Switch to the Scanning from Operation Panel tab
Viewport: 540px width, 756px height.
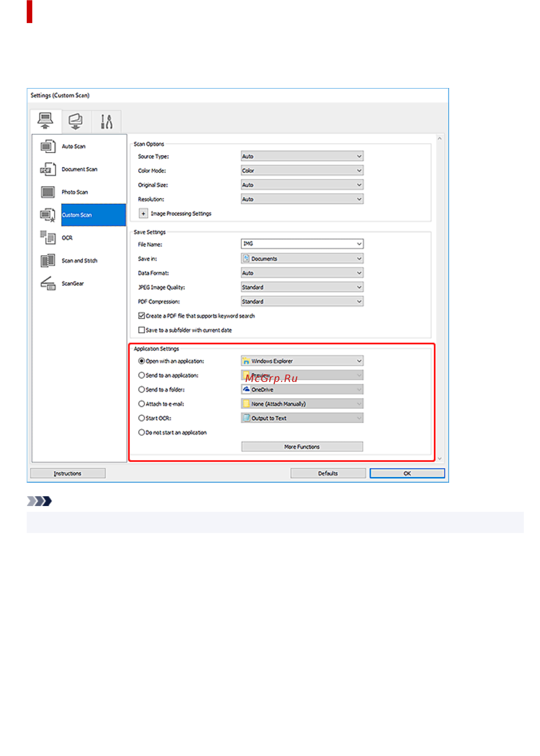(x=76, y=122)
